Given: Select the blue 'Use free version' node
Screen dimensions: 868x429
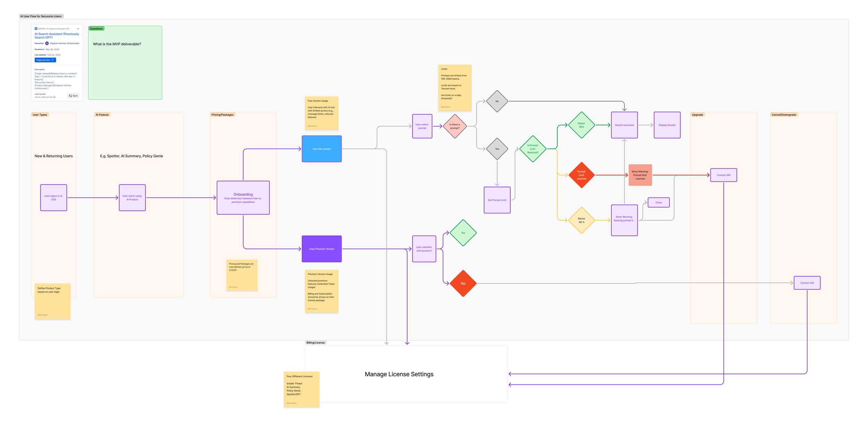Looking at the screenshot, I should click(x=322, y=149).
